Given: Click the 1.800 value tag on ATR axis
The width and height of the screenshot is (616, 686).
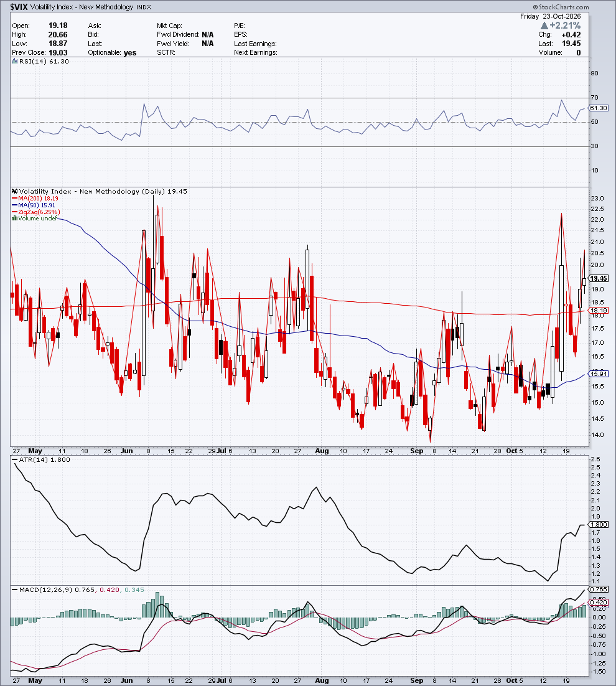Looking at the screenshot, I should click(599, 525).
